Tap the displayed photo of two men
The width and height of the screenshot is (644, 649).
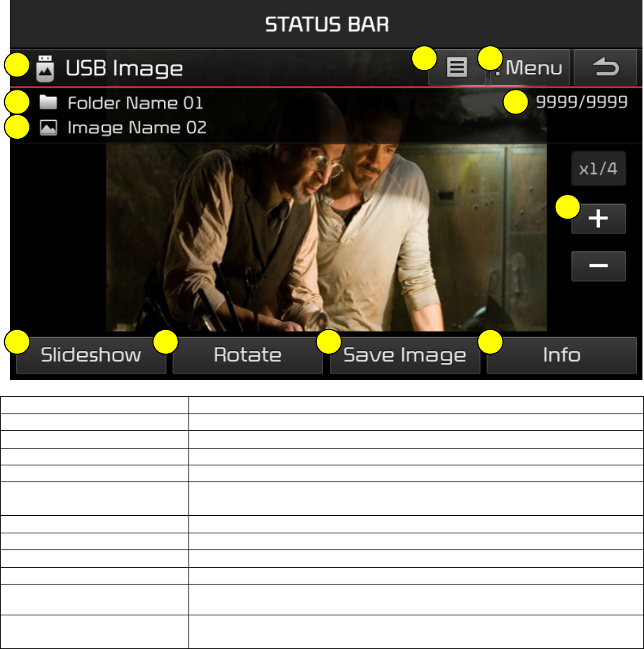[x=326, y=237]
